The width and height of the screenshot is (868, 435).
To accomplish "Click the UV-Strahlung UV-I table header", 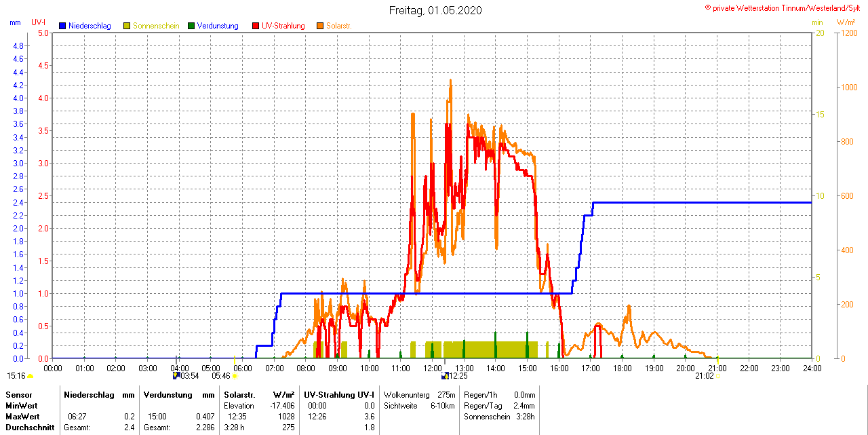I will click(x=339, y=394).
